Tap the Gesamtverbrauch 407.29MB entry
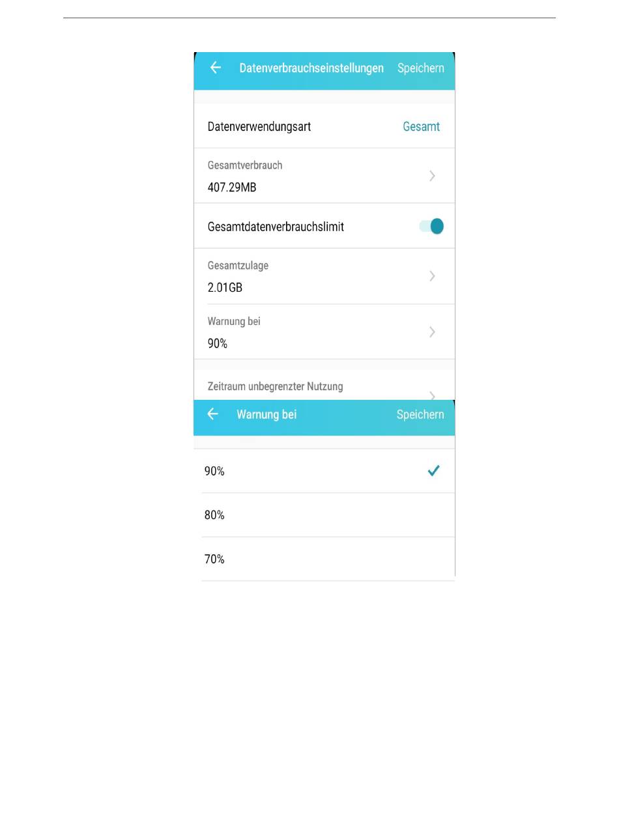The image size is (619, 840). (324, 176)
